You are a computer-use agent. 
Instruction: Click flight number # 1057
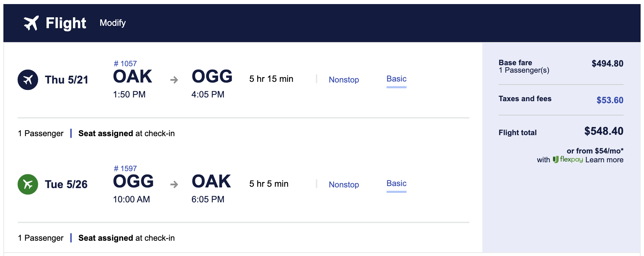(125, 63)
